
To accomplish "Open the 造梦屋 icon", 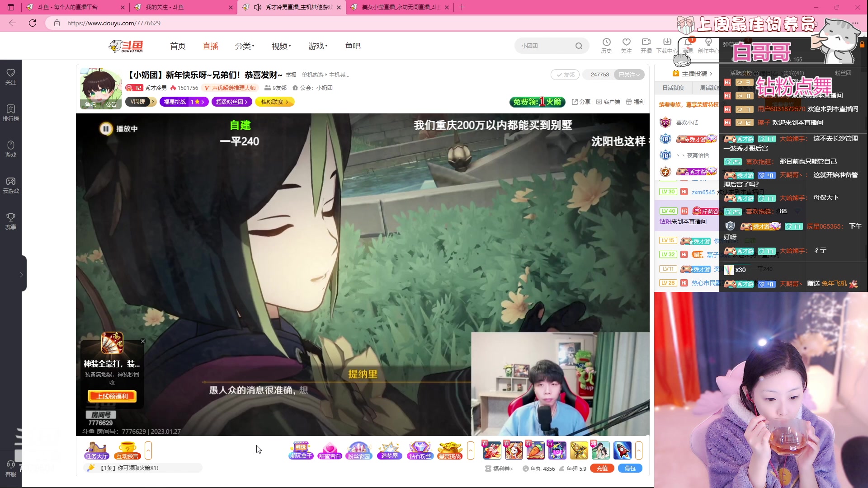I will [x=389, y=450].
